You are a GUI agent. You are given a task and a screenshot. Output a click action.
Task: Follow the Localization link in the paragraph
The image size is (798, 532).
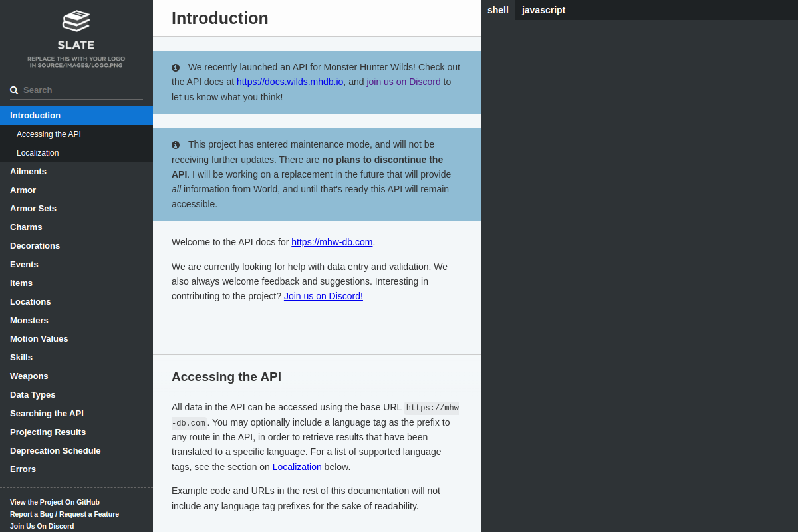[x=297, y=467]
